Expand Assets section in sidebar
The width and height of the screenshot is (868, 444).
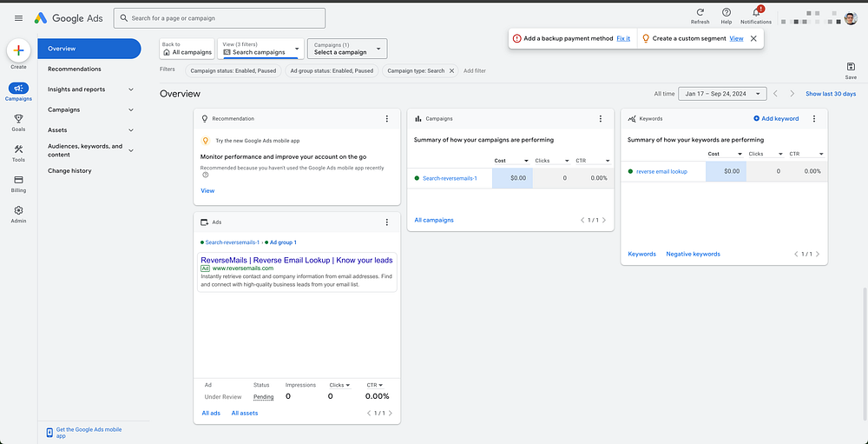(x=131, y=130)
